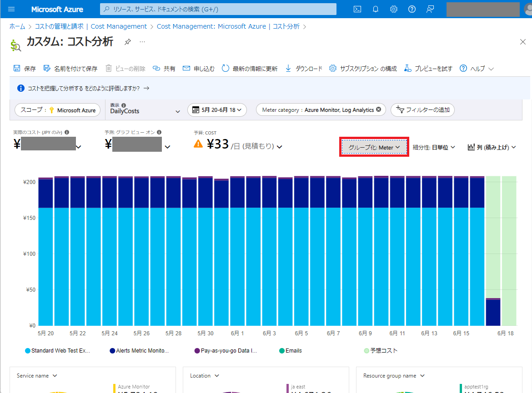Open portal settings gear in header
532x393 pixels.
[394, 9]
